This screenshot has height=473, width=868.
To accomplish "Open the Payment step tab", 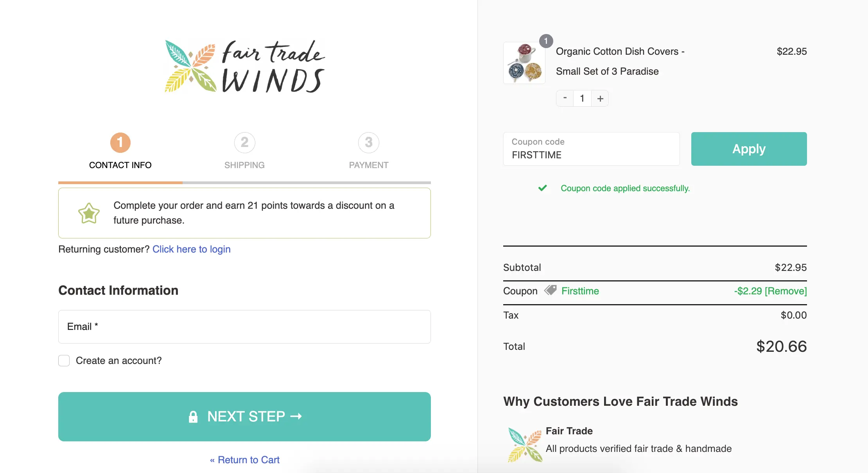I will 368,165.
